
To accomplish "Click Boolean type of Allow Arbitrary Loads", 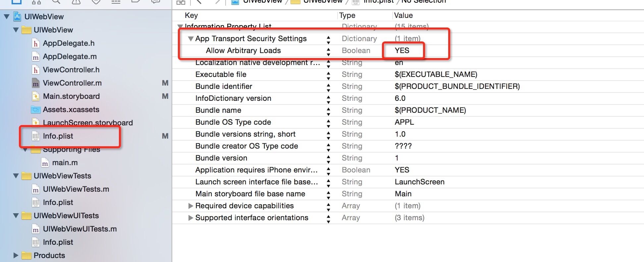I will (356, 50).
